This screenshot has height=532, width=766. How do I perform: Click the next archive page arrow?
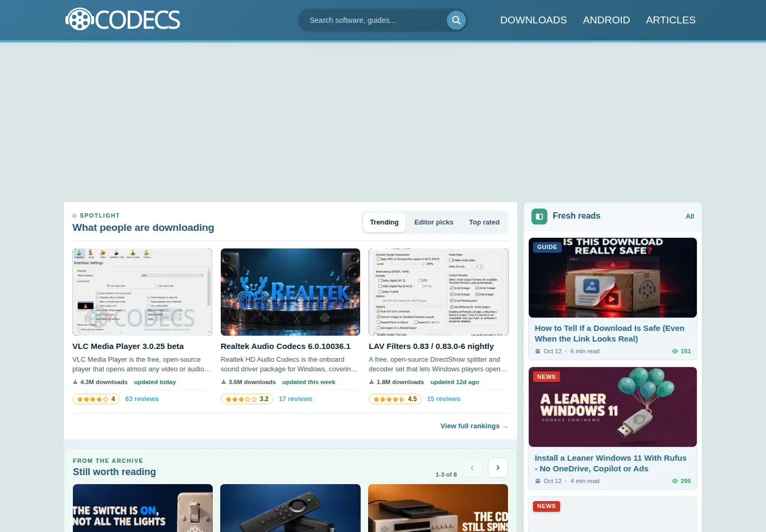(498, 468)
